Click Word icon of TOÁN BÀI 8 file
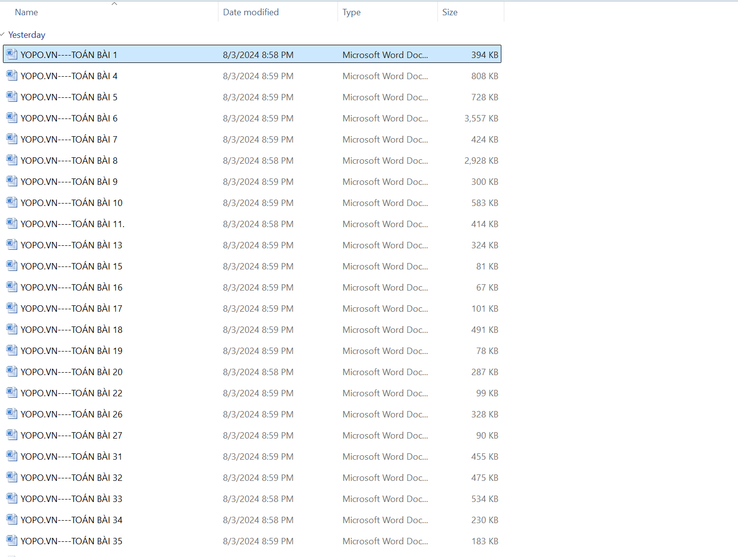 point(12,160)
